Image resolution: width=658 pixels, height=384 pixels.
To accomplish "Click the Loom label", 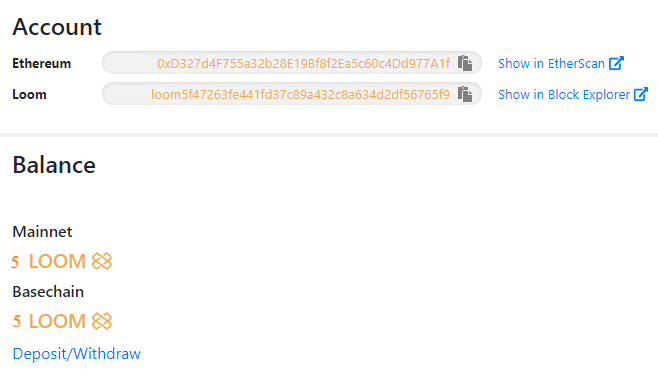I will (x=29, y=94).
